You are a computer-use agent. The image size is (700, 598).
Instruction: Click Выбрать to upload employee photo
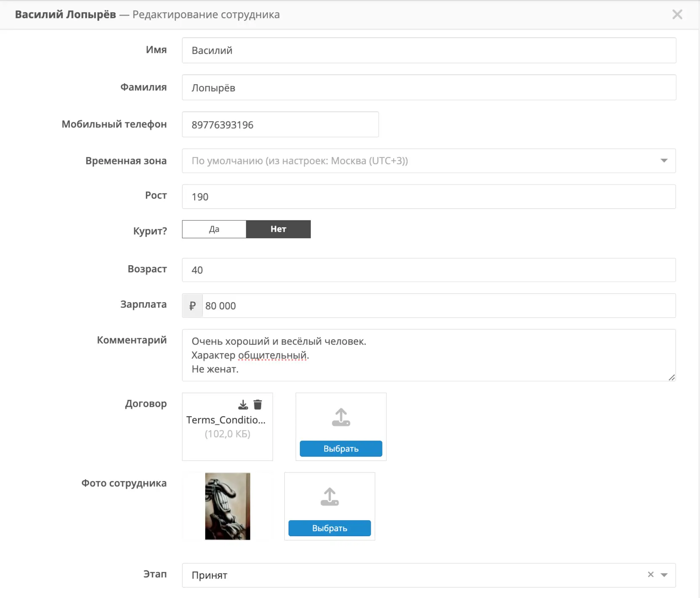coord(329,528)
